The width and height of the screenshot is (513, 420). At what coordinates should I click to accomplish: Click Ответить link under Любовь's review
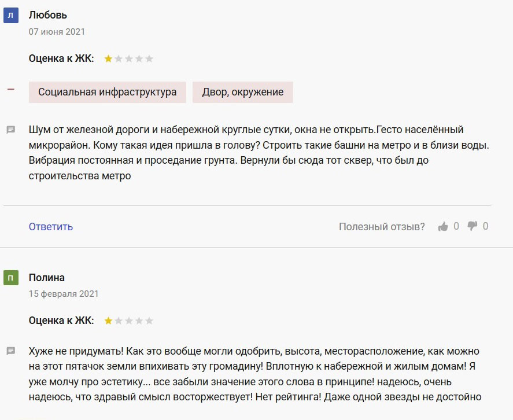click(51, 227)
